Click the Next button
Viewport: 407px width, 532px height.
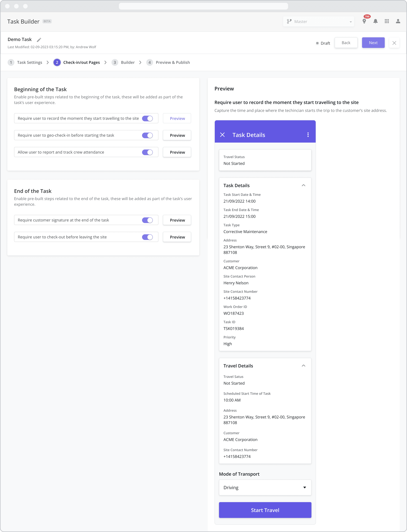tap(373, 43)
